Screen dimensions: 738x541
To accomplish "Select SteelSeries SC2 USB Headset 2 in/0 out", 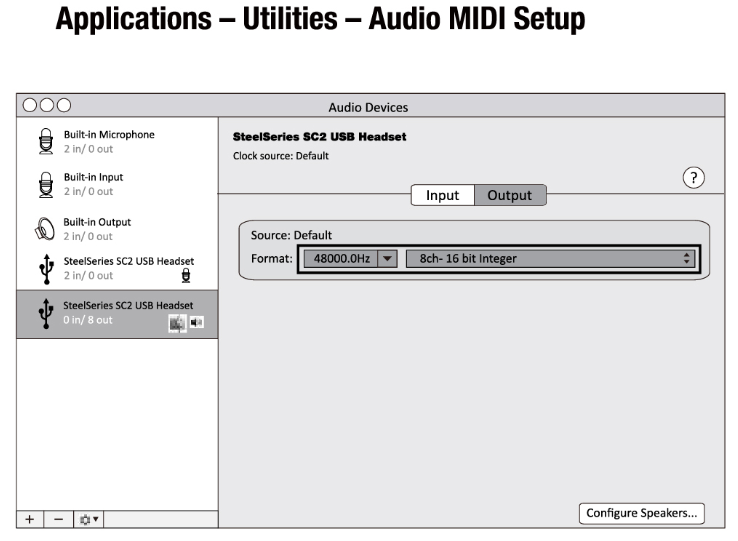I will point(117,268).
